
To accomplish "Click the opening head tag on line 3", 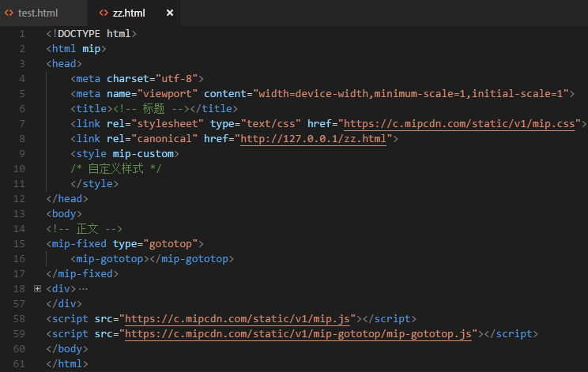I will tap(64, 64).
